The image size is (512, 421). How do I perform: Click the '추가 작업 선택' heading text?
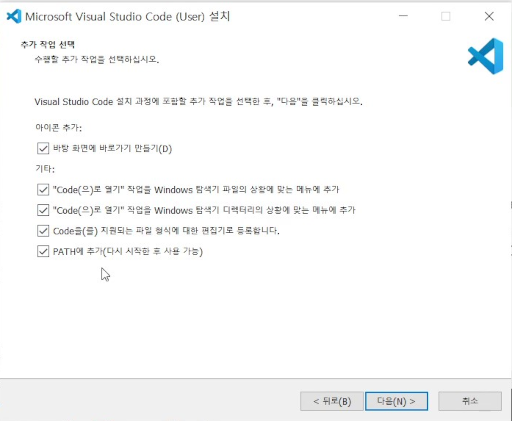pyautogui.click(x=48, y=45)
